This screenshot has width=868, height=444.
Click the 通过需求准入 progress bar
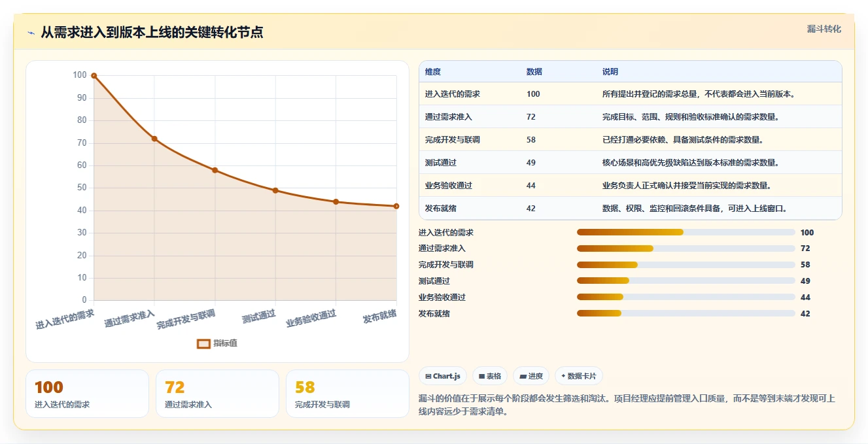[x=686, y=248]
